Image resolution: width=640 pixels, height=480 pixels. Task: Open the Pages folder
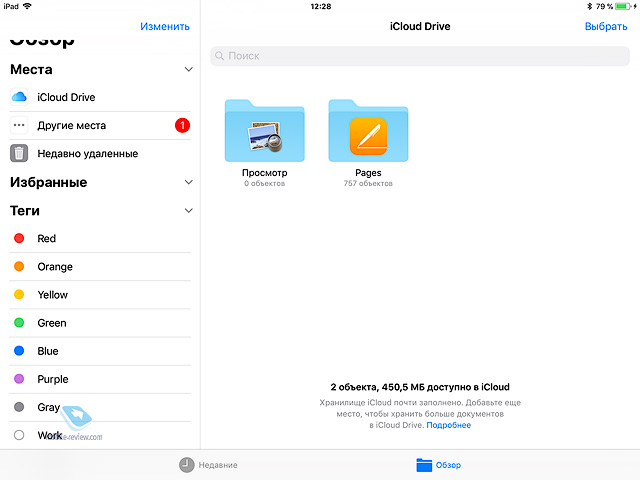[x=368, y=131]
